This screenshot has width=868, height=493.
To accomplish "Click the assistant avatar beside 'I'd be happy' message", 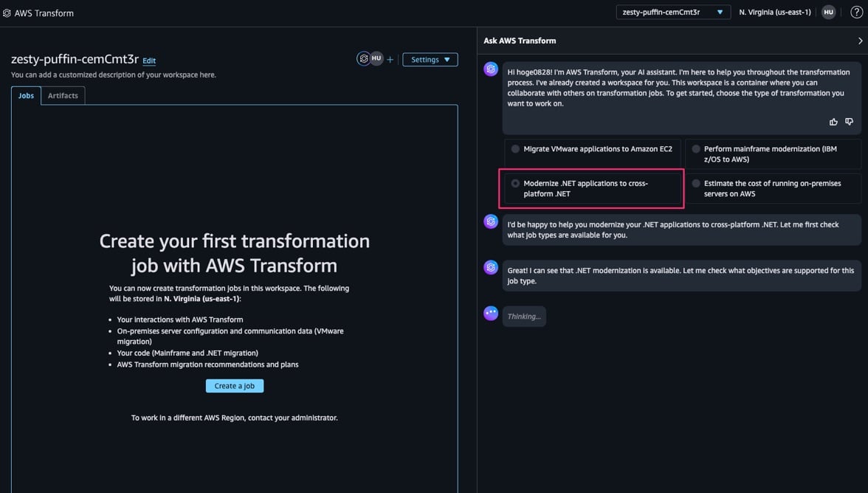I will [x=490, y=221].
